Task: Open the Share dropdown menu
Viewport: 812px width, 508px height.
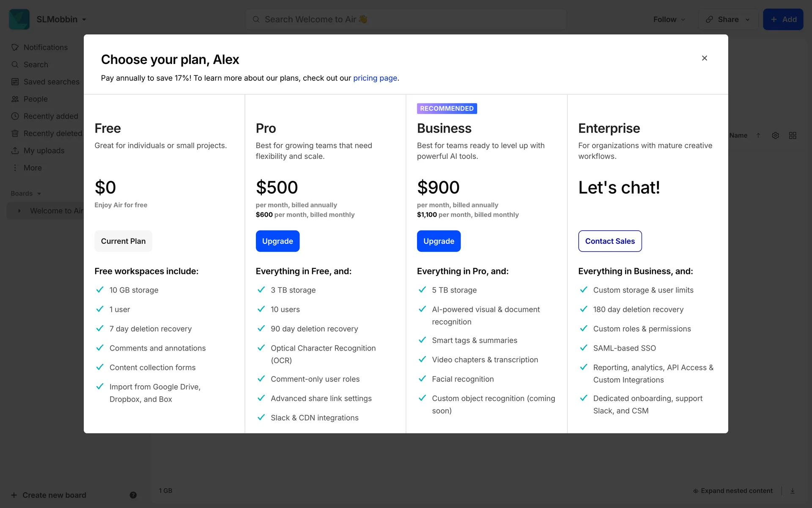Action: pos(728,19)
